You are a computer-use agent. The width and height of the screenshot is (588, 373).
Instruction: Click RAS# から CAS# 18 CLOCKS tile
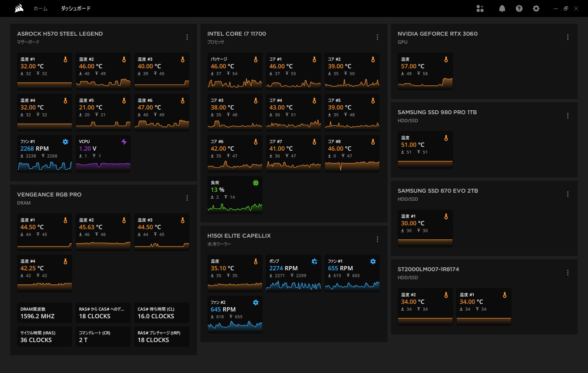tap(103, 313)
